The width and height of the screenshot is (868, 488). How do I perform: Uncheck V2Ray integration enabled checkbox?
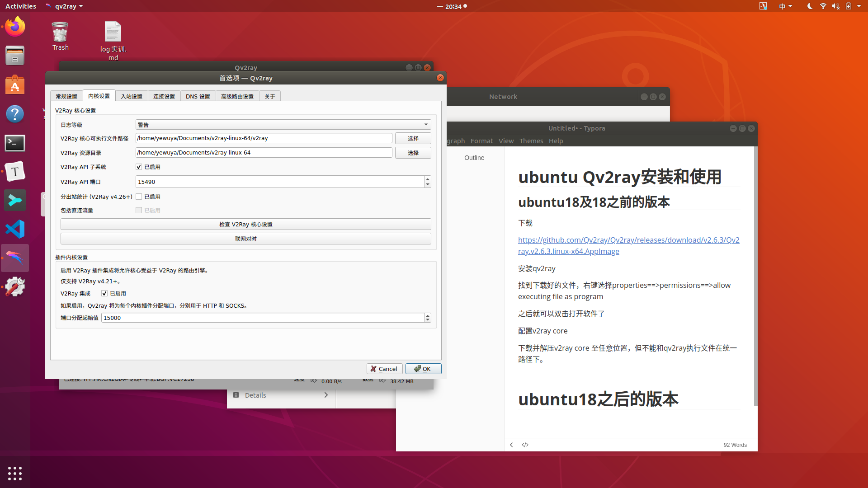point(104,294)
